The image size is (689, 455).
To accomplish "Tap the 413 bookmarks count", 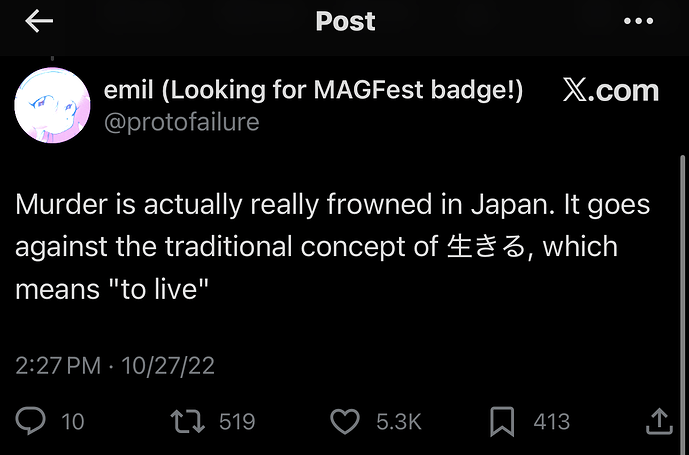I will tap(551, 422).
